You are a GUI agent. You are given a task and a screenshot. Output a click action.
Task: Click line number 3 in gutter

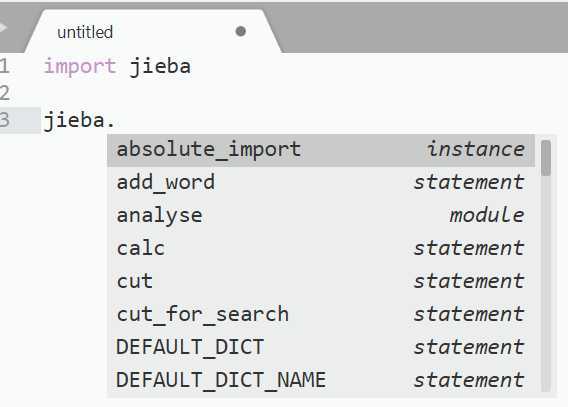4,120
